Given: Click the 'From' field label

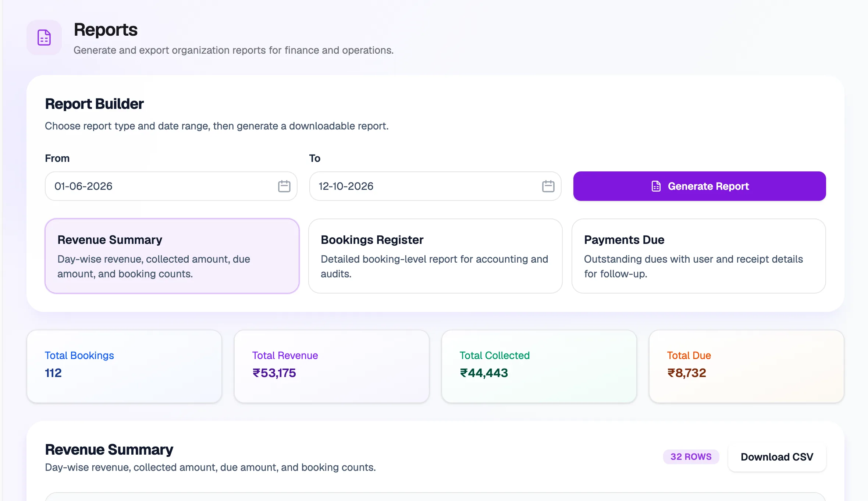Looking at the screenshot, I should 57,158.
